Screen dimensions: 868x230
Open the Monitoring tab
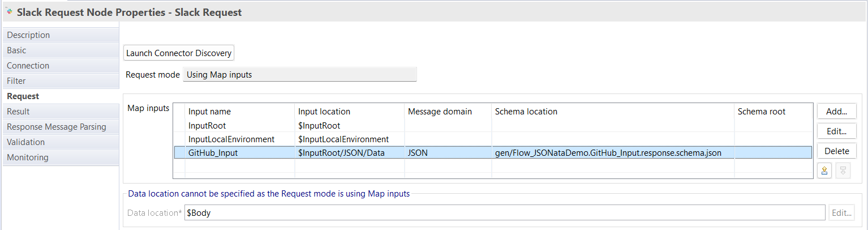click(x=60, y=157)
